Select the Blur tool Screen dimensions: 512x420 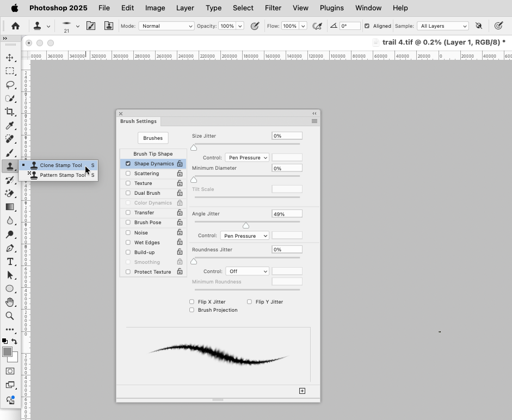pos(10,220)
